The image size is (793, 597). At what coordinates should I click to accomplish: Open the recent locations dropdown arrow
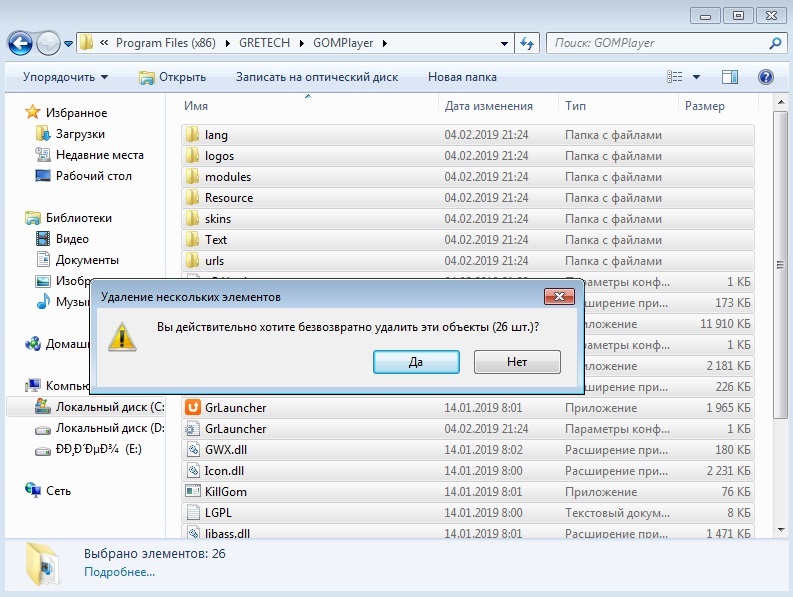[x=68, y=44]
